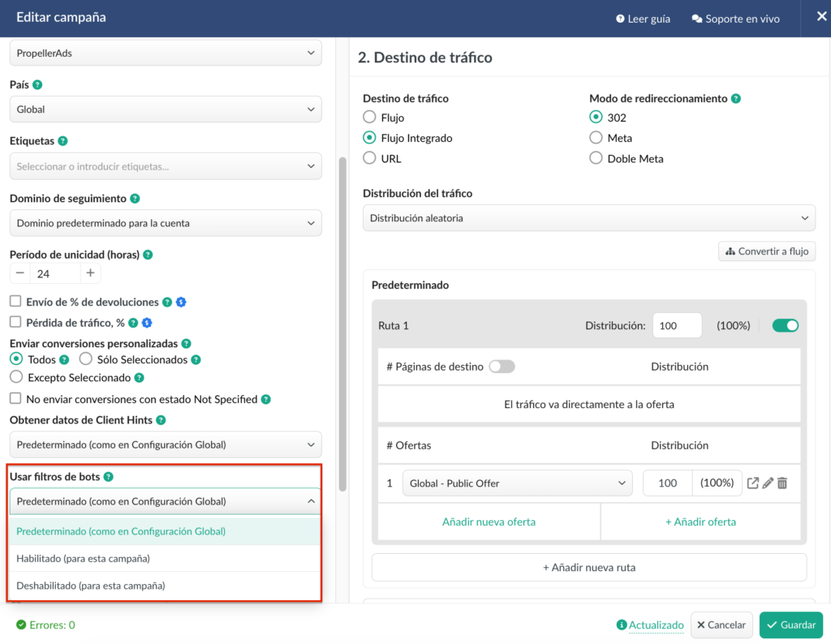Enable the Páginas de destino switch
Image resolution: width=831 pixels, height=644 pixels.
point(502,367)
